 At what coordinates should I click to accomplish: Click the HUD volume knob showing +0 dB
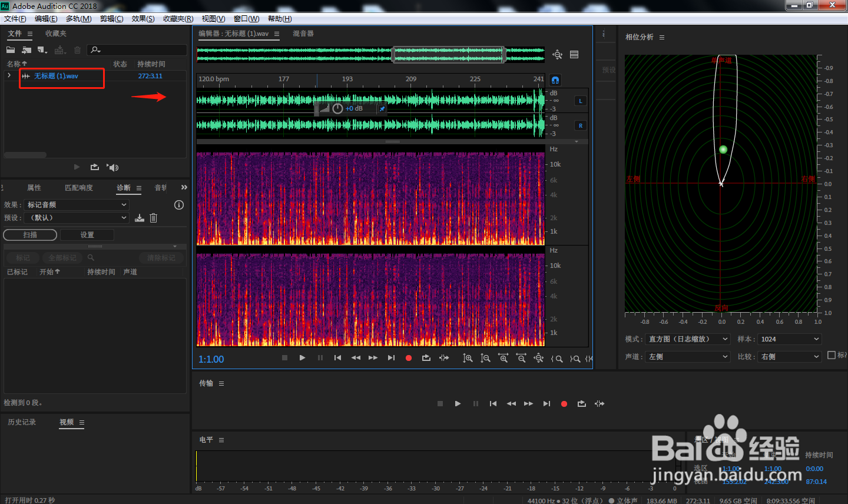click(x=337, y=108)
